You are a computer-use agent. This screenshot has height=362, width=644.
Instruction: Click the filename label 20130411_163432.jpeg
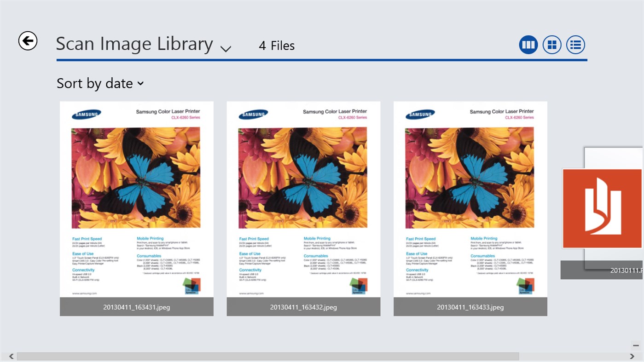point(303,307)
